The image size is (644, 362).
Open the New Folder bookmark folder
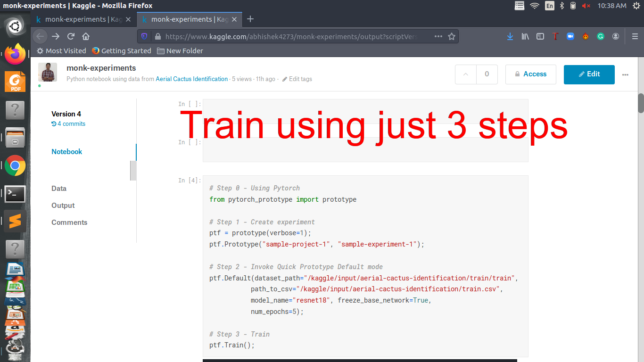click(x=180, y=50)
